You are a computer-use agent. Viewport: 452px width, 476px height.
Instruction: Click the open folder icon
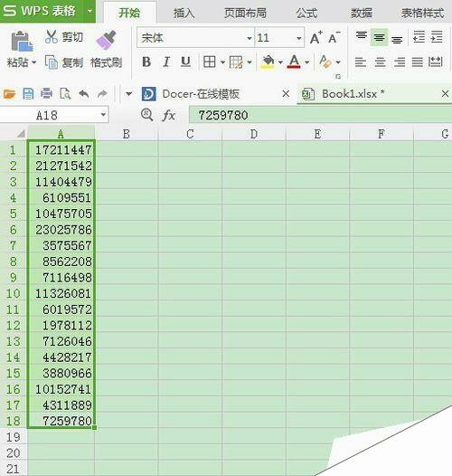9,94
